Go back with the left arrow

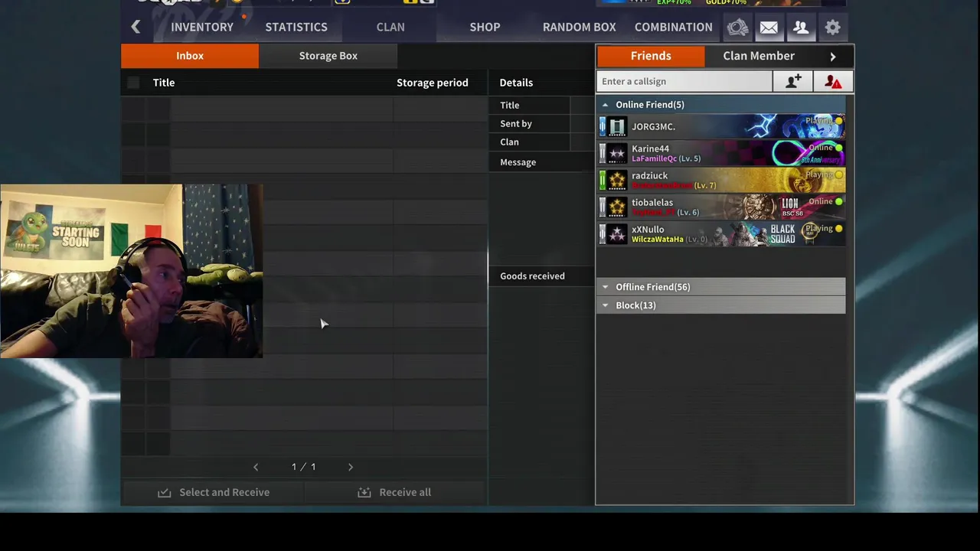(x=136, y=27)
